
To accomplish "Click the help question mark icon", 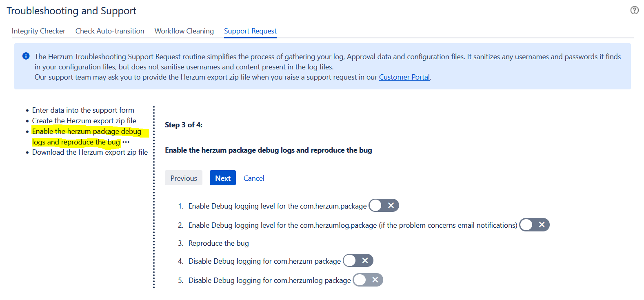I will 634,10.
